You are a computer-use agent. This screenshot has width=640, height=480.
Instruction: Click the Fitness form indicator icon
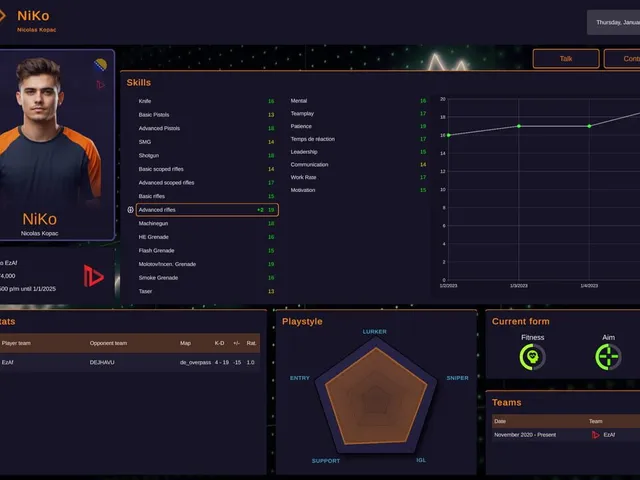click(532, 357)
